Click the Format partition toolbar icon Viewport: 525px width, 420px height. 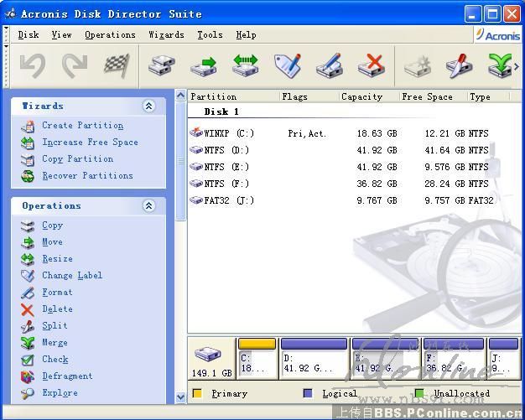329,65
